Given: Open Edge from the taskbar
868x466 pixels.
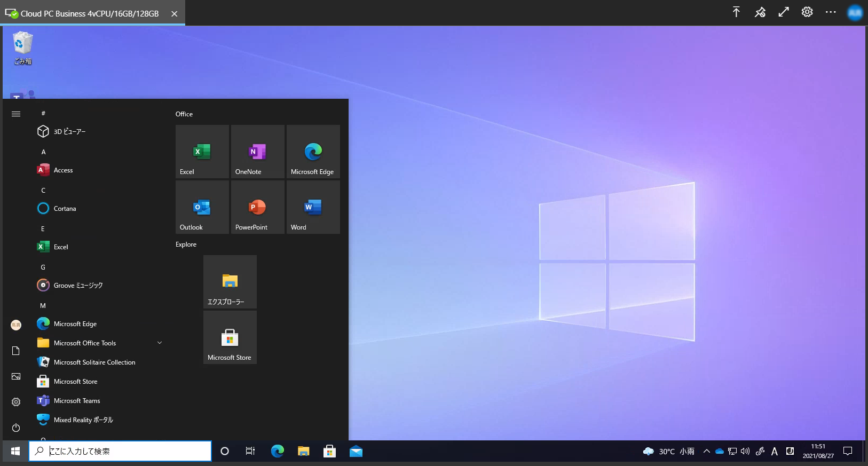Looking at the screenshot, I should coord(278,451).
